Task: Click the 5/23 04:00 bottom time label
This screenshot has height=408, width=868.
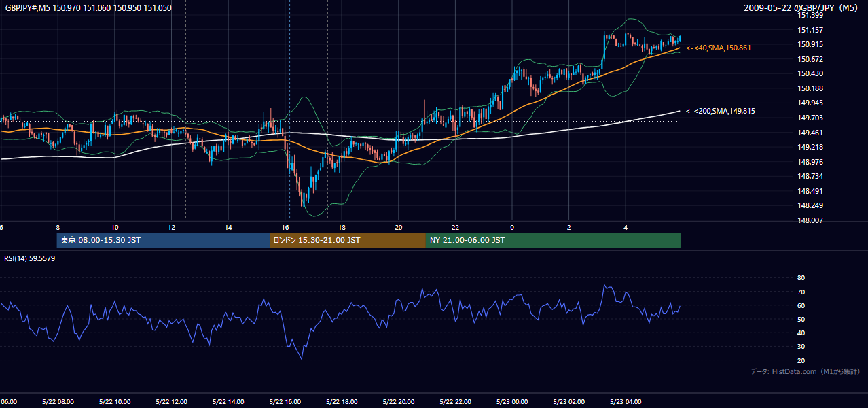Action: coord(626,401)
